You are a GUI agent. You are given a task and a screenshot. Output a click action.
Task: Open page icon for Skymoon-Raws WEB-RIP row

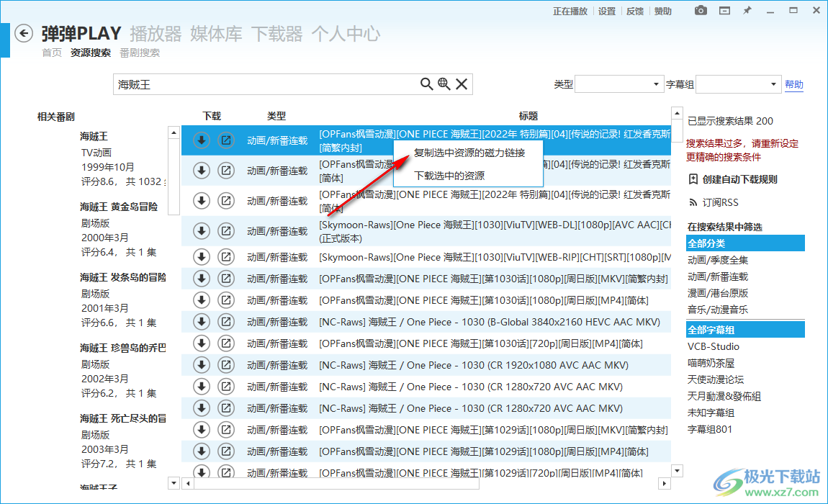[x=226, y=257]
